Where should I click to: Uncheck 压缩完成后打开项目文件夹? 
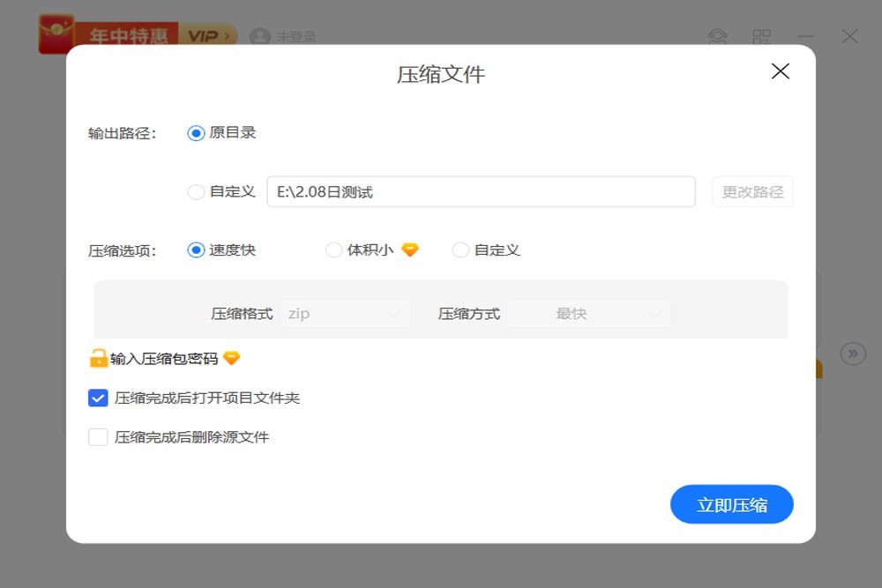point(98,398)
